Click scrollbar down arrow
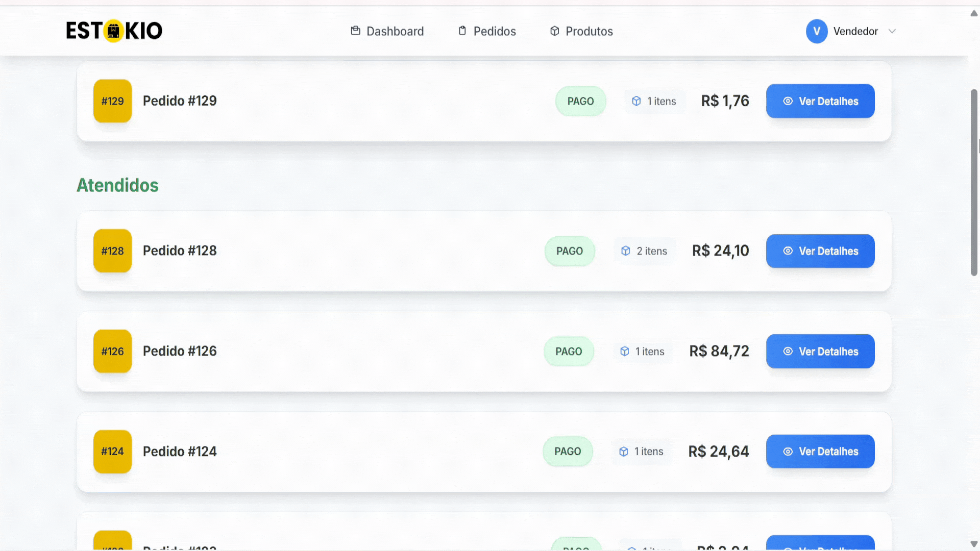Image resolution: width=980 pixels, height=551 pixels. click(974, 544)
